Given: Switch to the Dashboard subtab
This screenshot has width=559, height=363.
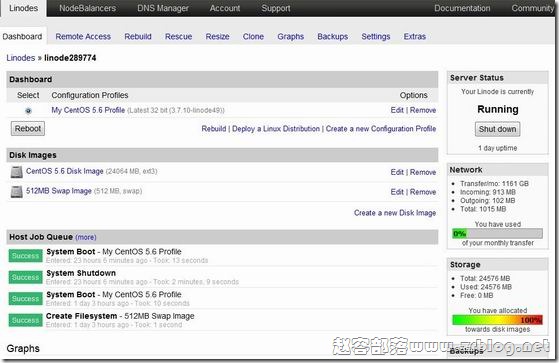Looking at the screenshot, I should coord(22,36).
